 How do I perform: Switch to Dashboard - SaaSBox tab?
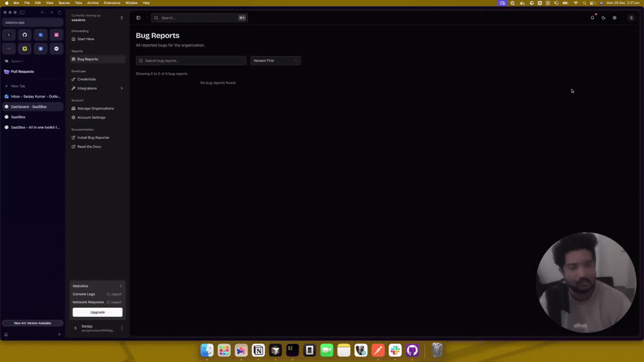(33, 107)
